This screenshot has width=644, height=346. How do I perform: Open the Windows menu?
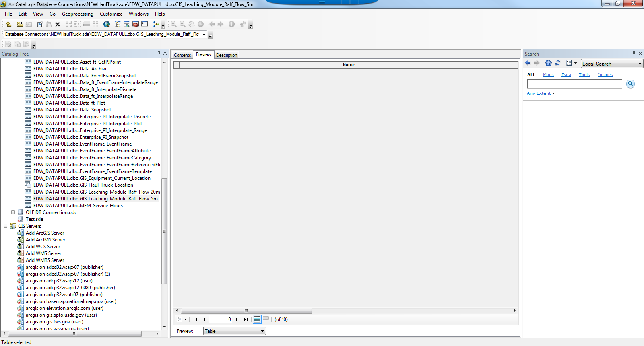tap(138, 14)
